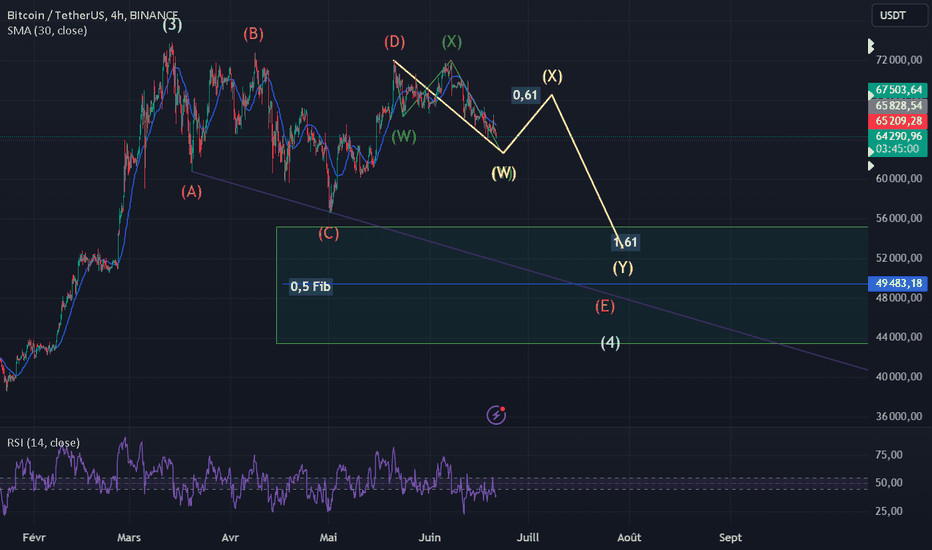
Task: Click the yellow (X) projection label
Action: (x=552, y=76)
